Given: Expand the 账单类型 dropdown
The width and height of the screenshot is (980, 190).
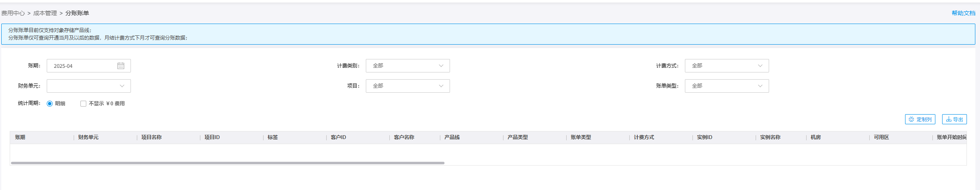Looking at the screenshot, I should [x=727, y=86].
